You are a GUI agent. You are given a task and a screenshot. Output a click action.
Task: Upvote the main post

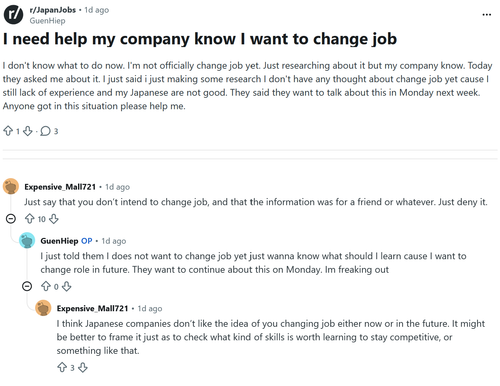pos(8,131)
